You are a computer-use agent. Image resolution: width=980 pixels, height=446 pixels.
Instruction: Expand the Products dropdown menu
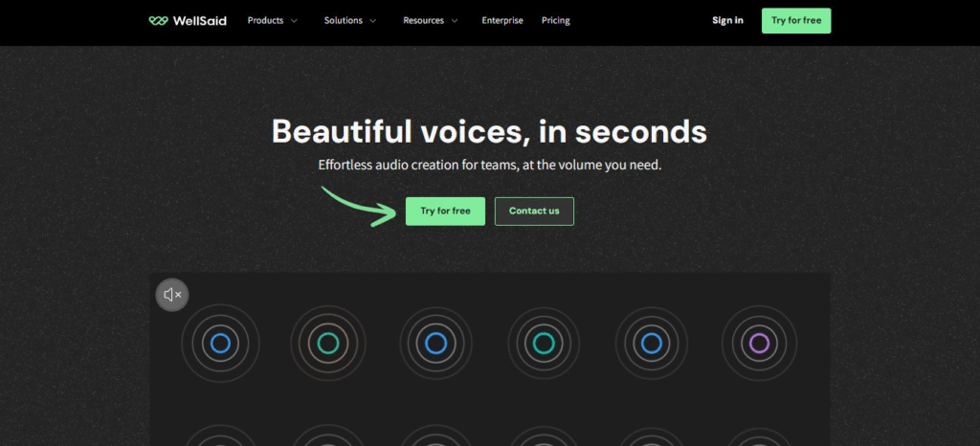(x=273, y=20)
